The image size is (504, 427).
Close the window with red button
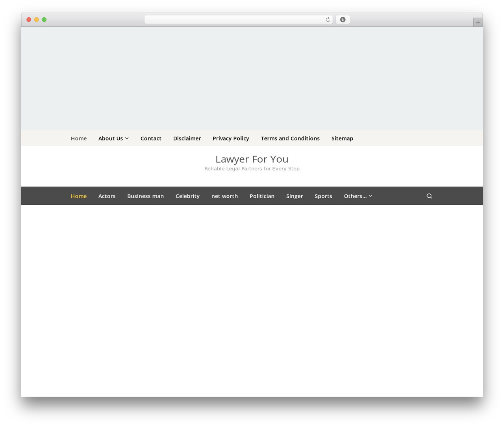(x=29, y=20)
